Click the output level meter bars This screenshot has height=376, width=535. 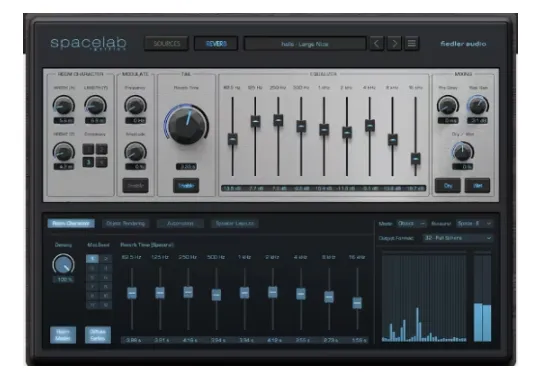click(482, 297)
